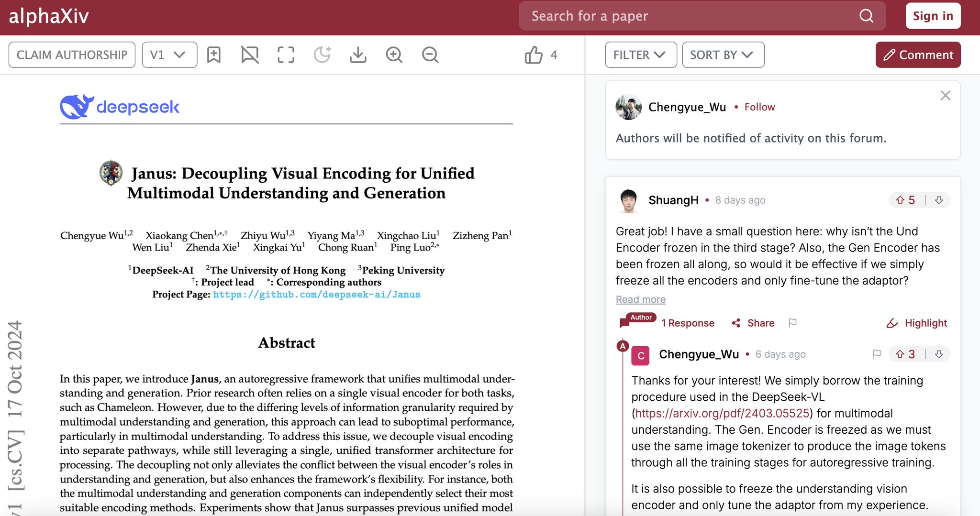Bookmark the paper with the plus-bookmark icon
Image resolution: width=980 pixels, height=516 pixels.
coord(214,55)
